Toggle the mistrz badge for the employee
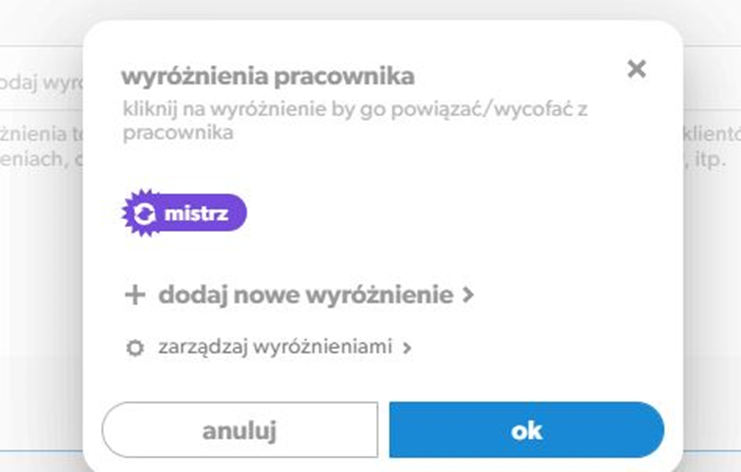The image size is (741, 472). point(185,213)
